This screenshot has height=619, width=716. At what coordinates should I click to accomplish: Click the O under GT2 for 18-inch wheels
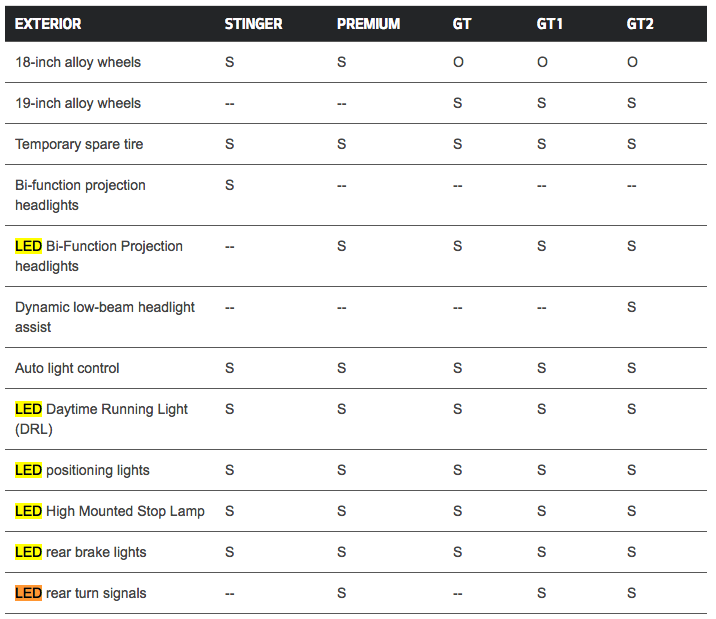tap(632, 62)
